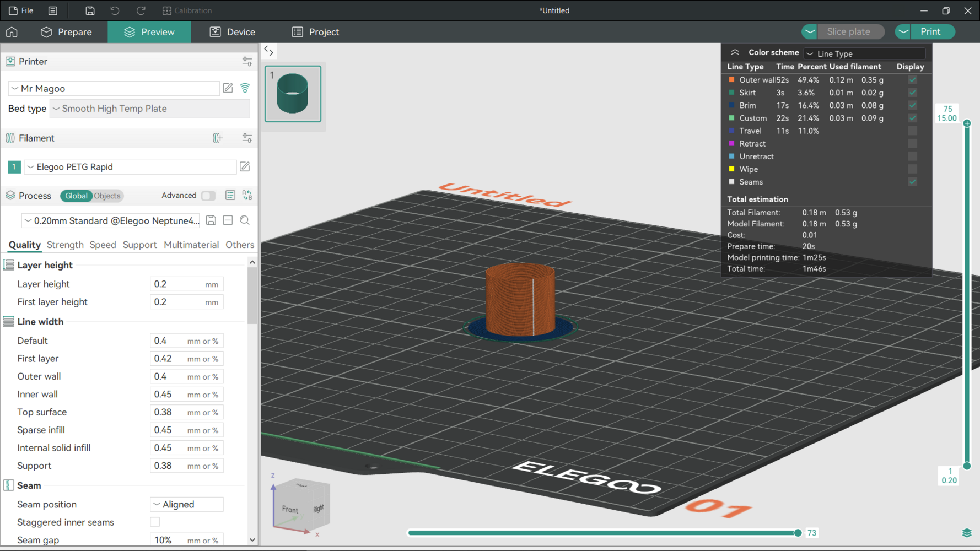The height and width of the screenshot is (551, 980).
Task: Click the save project icon
Action: click(90, 10)
